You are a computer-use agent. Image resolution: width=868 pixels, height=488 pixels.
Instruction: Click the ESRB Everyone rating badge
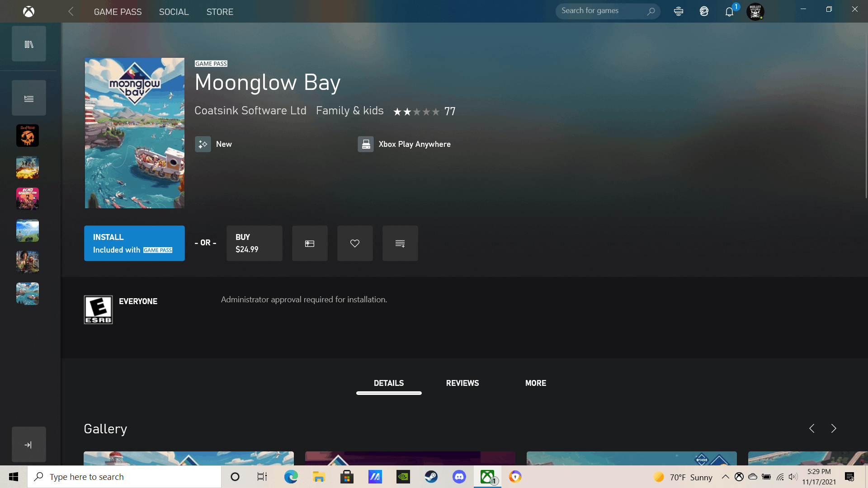[98, 310]
